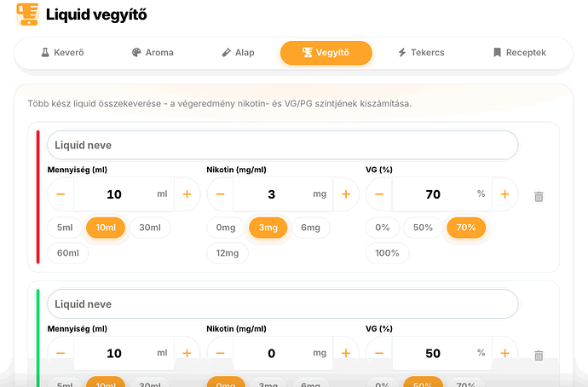The image size is (588, 387).
Task: Switch to the Aroma tab
Action: point(153,53)
